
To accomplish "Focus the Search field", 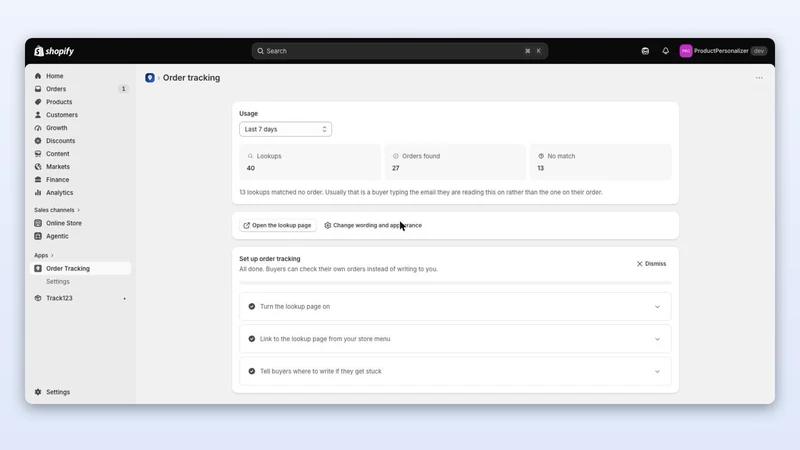I will (x=399, y=51).
